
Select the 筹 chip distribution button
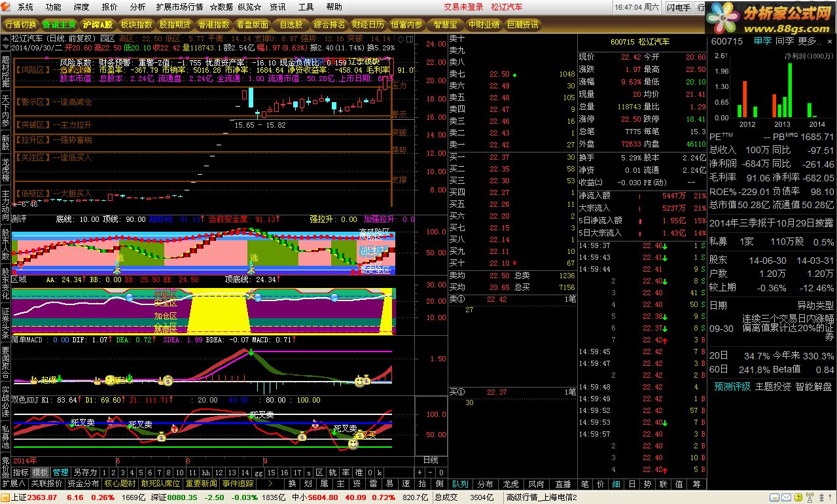(x=696, y=484)
